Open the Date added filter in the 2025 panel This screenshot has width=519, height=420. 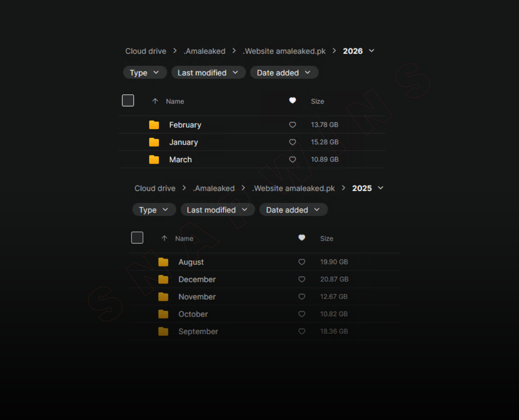[293, 210]
